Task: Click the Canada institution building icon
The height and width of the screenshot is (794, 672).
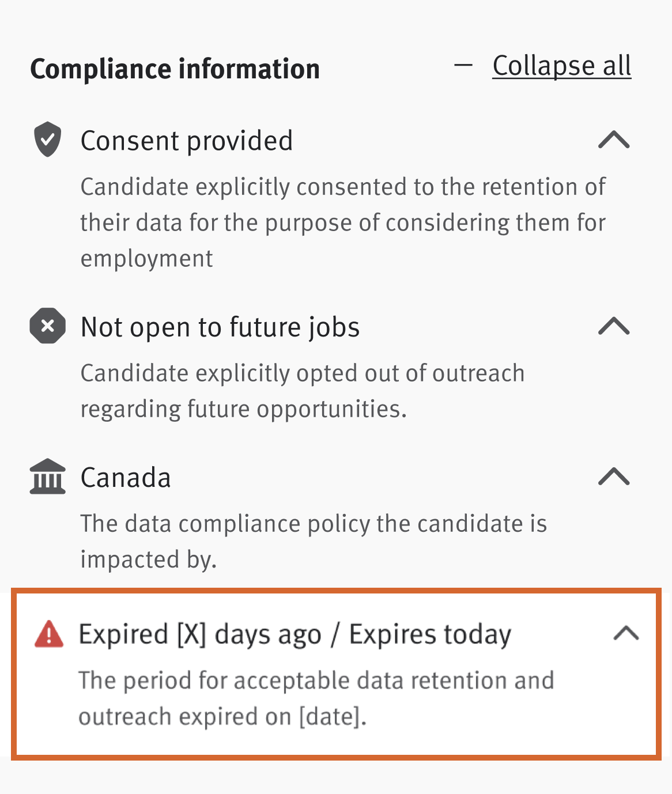Action: tap(47, 477)
